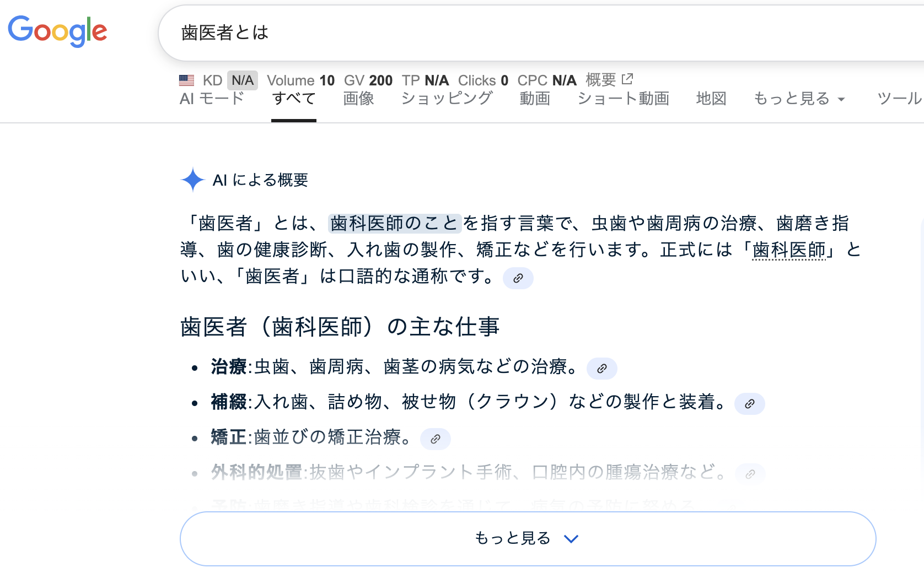
Task: Switch to the 画像 tab
Action: coord(359,99)
